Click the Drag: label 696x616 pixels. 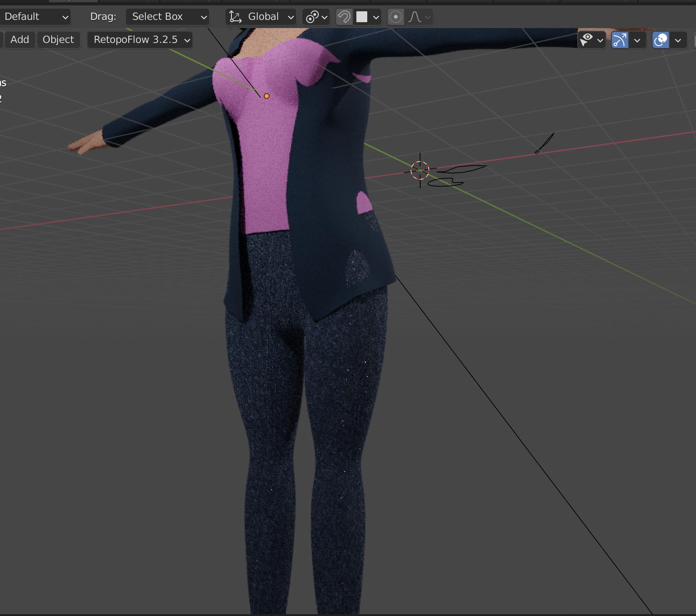103,17
